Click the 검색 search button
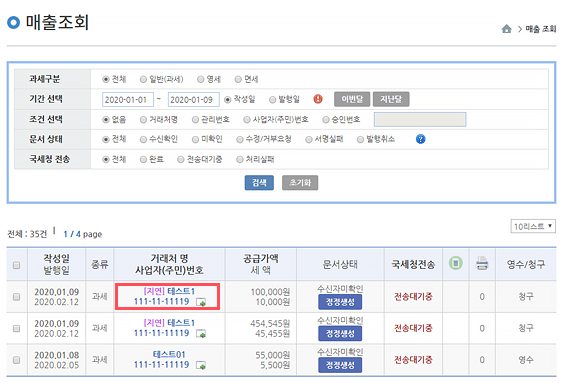 [x=259, y=183]
